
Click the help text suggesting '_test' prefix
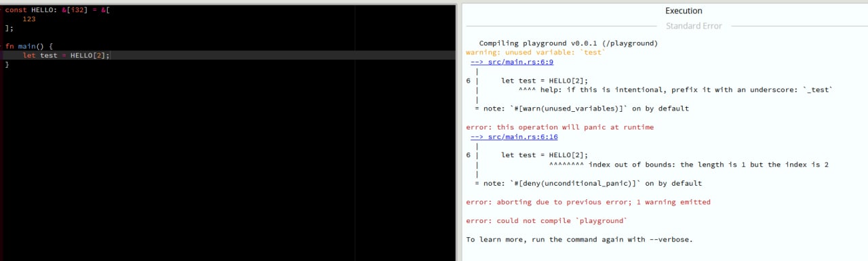[686, 89]
